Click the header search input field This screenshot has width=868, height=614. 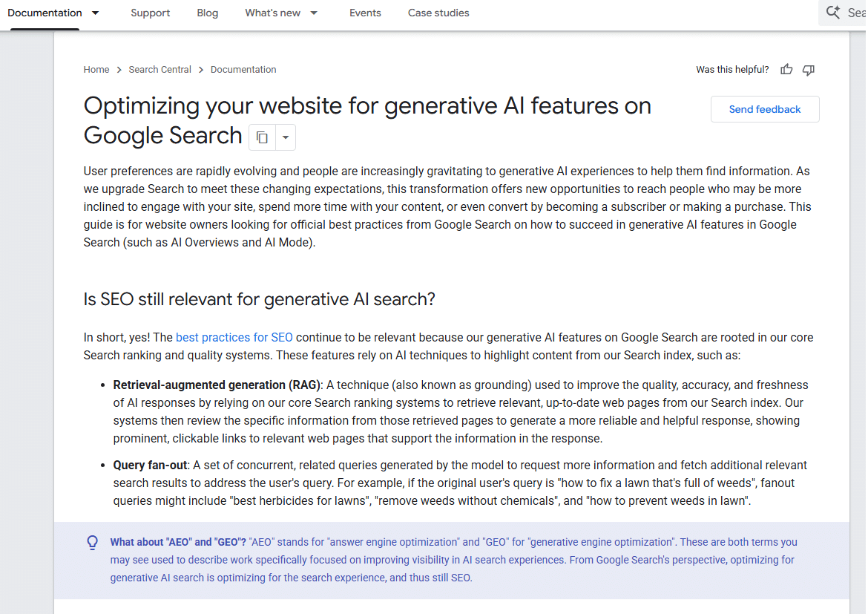[x=843, y=13]
